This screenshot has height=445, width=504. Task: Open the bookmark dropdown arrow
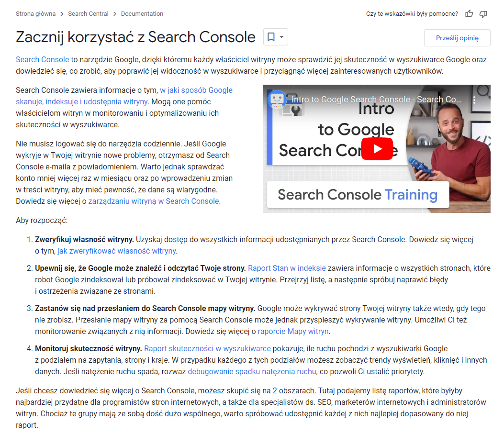(281, 37)
